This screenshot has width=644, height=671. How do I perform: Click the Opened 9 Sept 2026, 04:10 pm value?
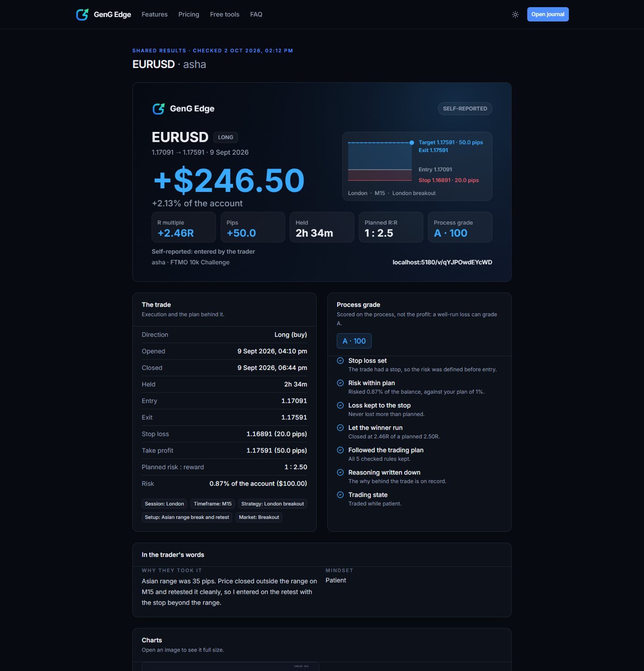[x=272, y=351]
